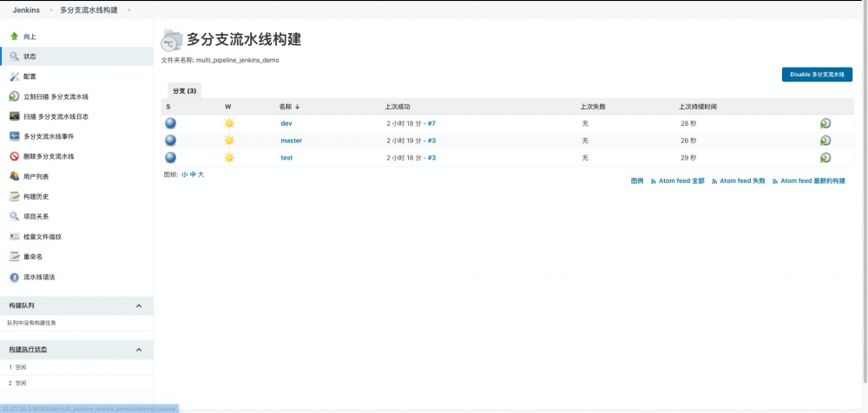Sort by the 上次成功 column header

pyautogui.click(x=398, y=107)
